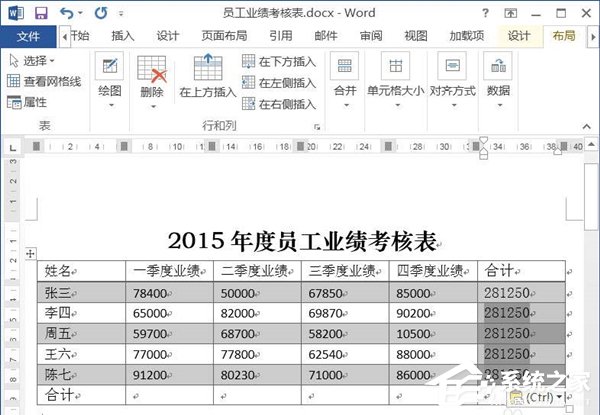Viewport: 600px width, 415px height.
Task: Expand the 单元格大小 group
Action: pyautogui.click(x=396, y=80)
